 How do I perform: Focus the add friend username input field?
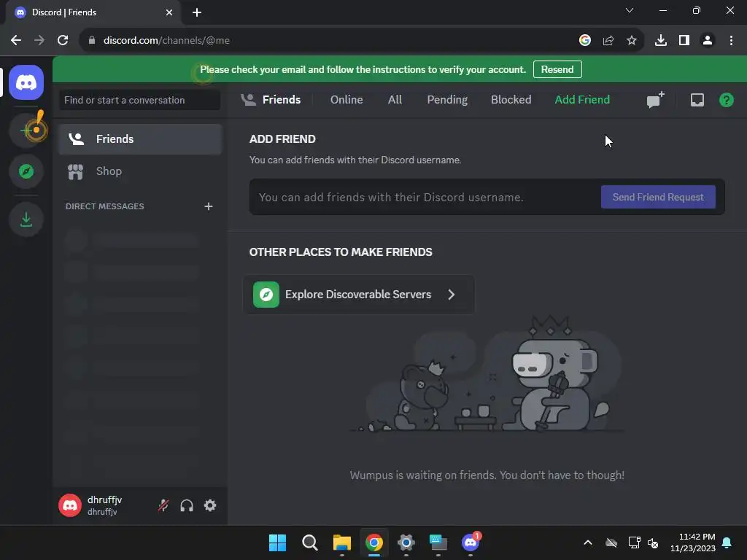pyautogui.click(x=424, y=197)
